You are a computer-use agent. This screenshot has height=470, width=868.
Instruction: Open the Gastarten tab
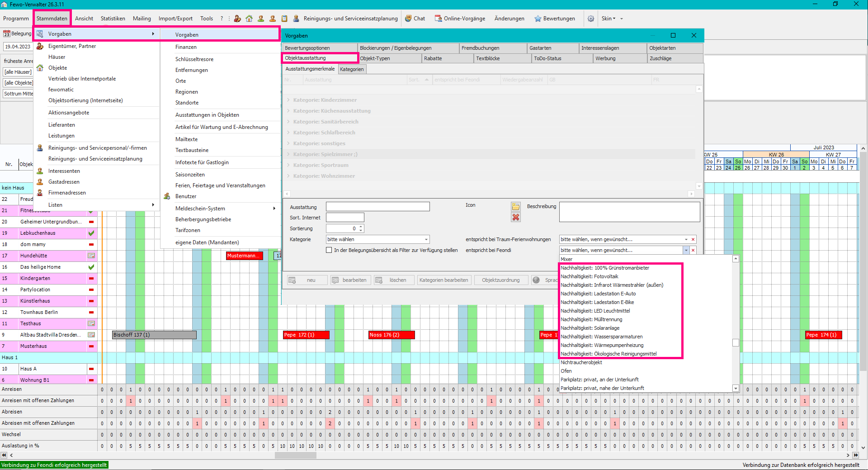[553, 48]
